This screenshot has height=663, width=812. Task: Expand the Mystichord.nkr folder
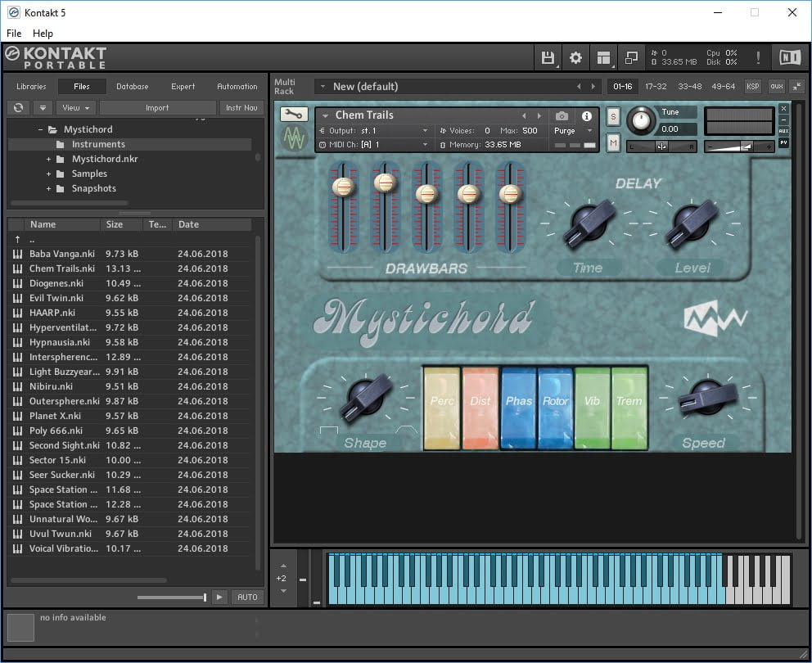coord(48,159)
